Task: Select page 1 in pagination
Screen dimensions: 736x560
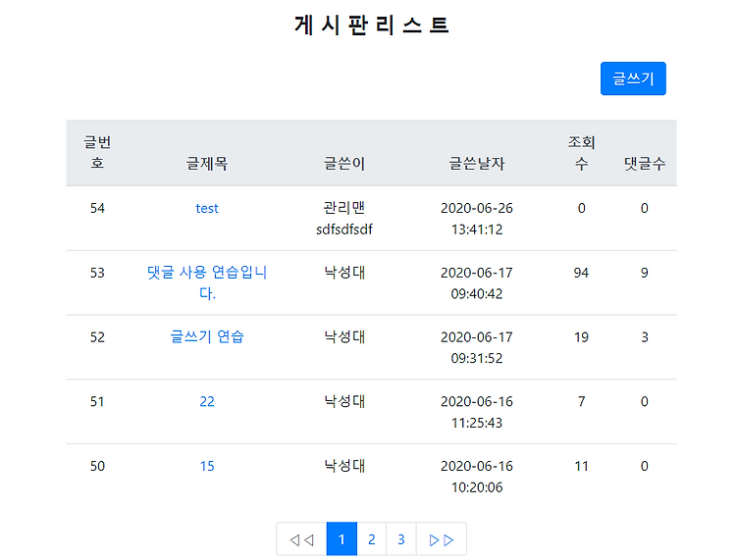Action: pyautogui.click(x=342, y=539)
